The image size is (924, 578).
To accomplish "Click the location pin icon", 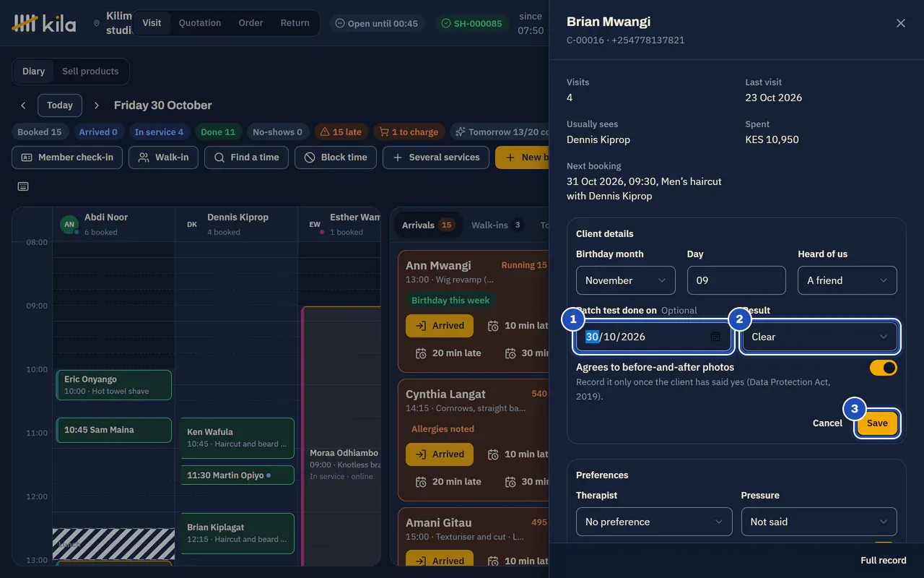I will (x=97, y=23).
